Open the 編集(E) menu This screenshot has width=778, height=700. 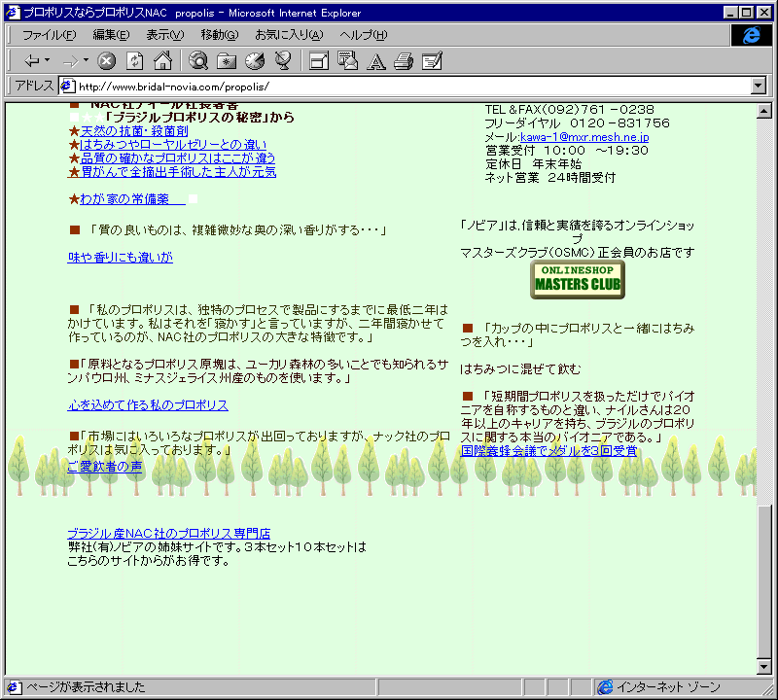coord(111,35)
